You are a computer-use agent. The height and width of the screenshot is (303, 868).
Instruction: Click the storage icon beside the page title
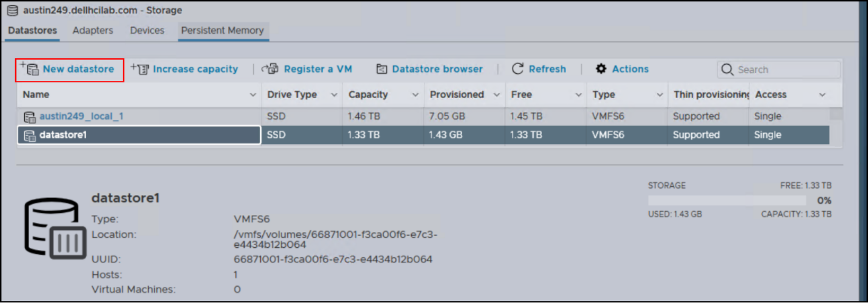click(x=13, y=10)
